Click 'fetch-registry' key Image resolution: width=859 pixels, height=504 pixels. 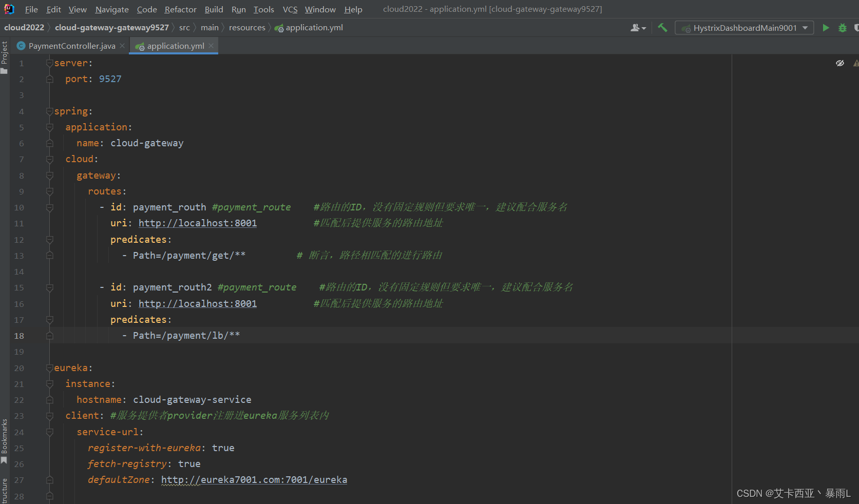(x=127, y=464)
